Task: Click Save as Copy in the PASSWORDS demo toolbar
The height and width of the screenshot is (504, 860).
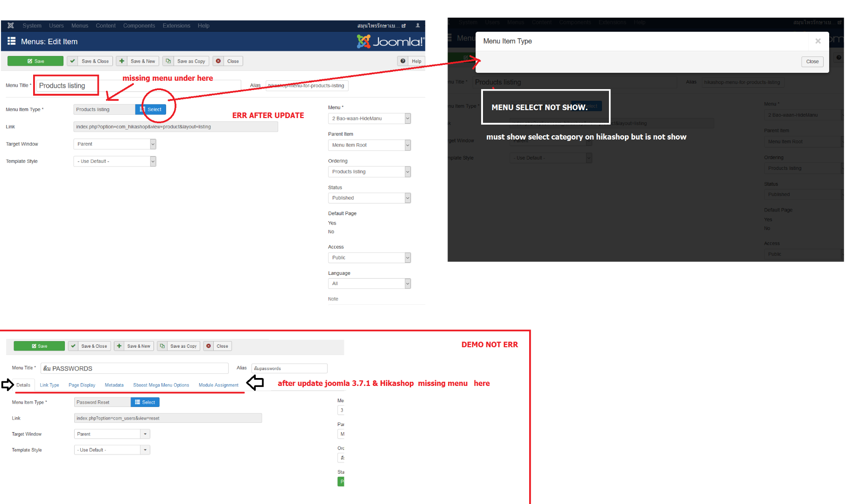Action: [179, 346]
